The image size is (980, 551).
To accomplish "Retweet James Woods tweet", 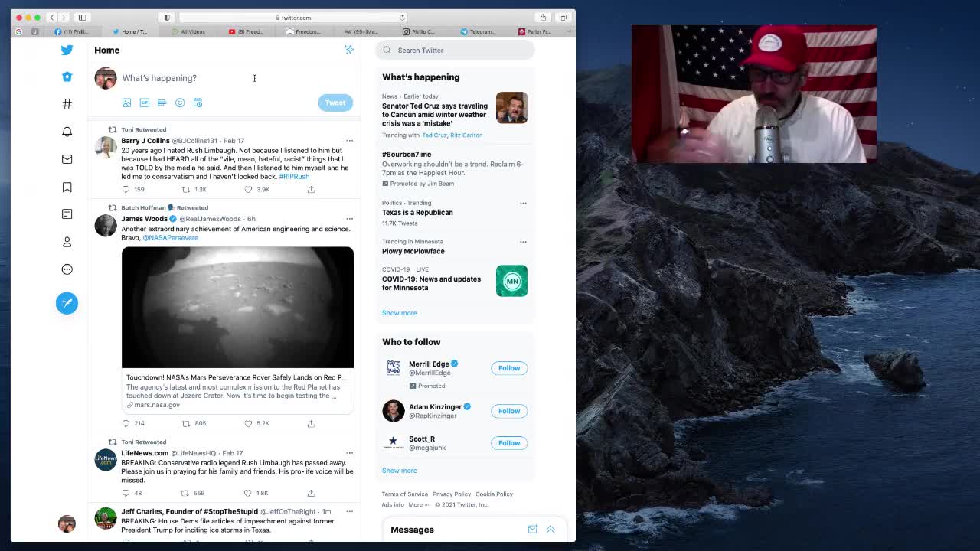I will 185,423.
